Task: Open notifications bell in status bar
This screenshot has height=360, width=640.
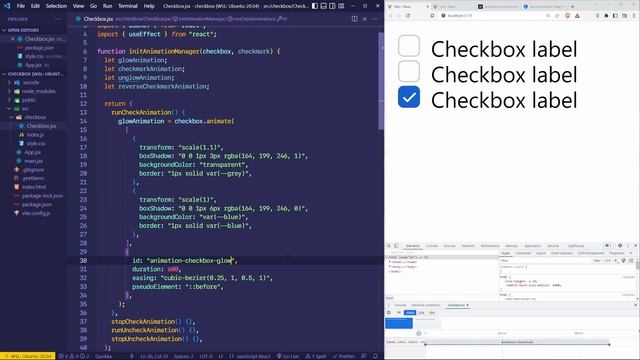Action: click(x=375, y=356)
